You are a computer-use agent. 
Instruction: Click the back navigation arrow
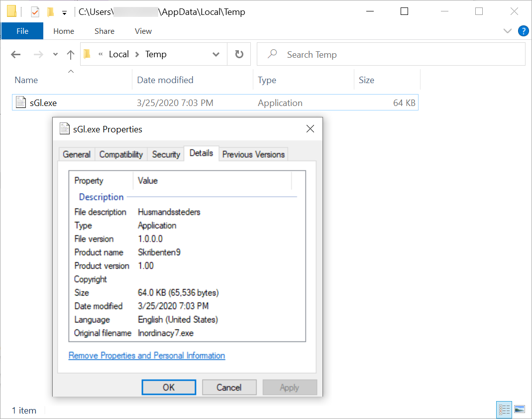(15, 54)
